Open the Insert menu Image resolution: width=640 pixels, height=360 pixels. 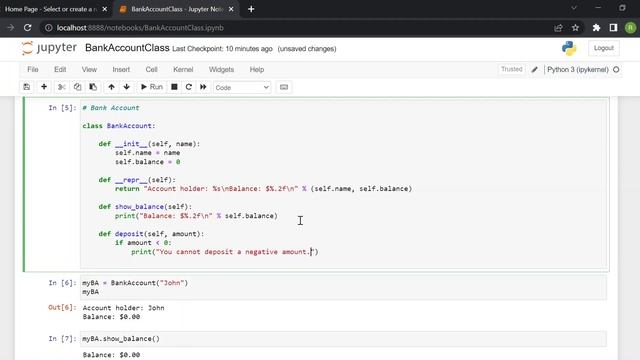click(x=121, y=69)
